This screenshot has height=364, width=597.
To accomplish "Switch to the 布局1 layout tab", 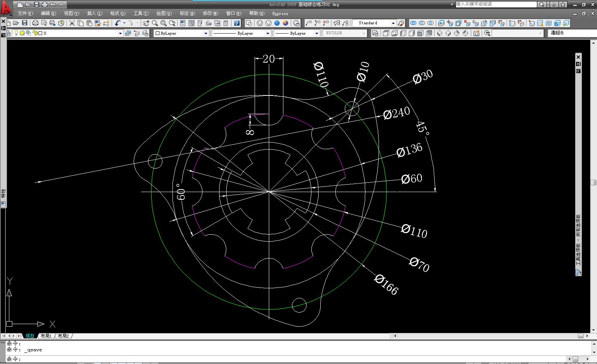I will pyautogui.click(x=46, y=336).
